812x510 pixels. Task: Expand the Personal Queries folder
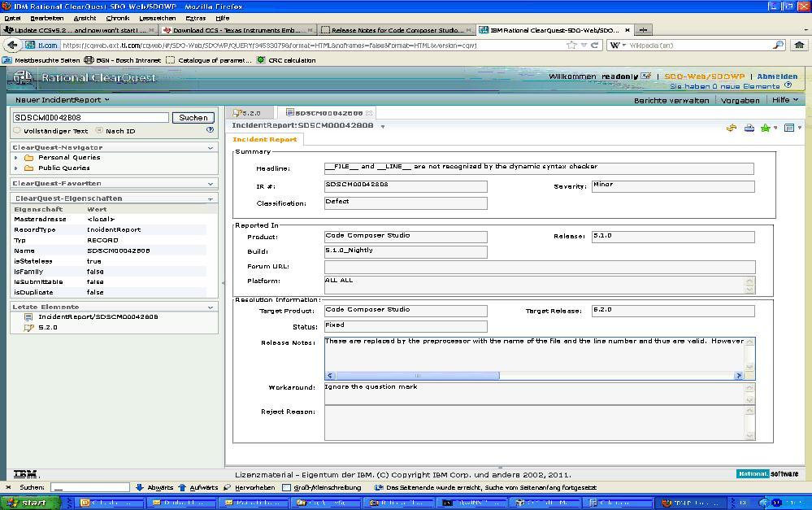(16, 158)
